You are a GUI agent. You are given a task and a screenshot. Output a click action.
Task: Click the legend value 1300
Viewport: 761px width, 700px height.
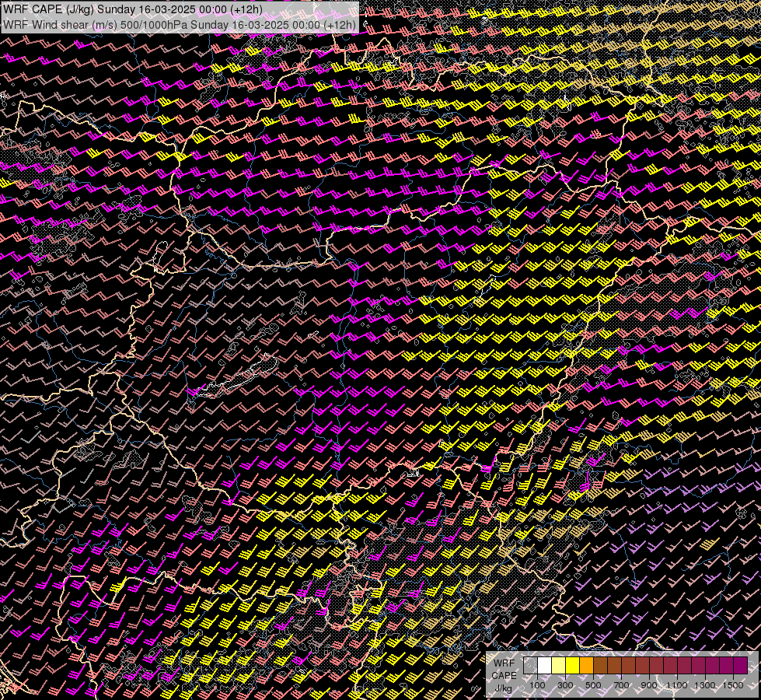pyautogui.click(x=705, y=685)
